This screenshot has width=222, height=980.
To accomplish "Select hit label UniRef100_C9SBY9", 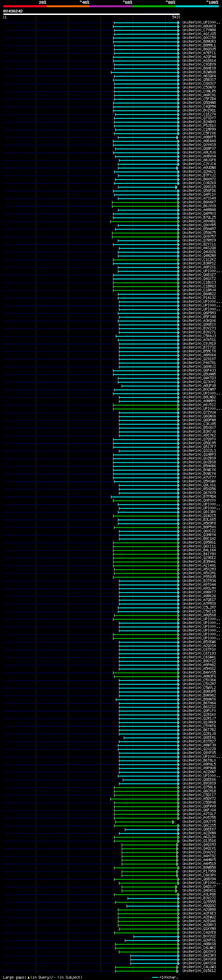I will pyautogui.click(x=199, y=64).
